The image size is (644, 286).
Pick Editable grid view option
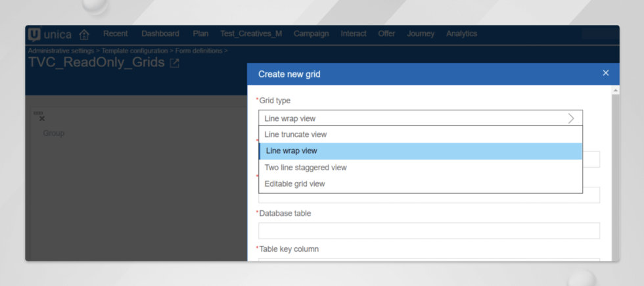point(420,183)
